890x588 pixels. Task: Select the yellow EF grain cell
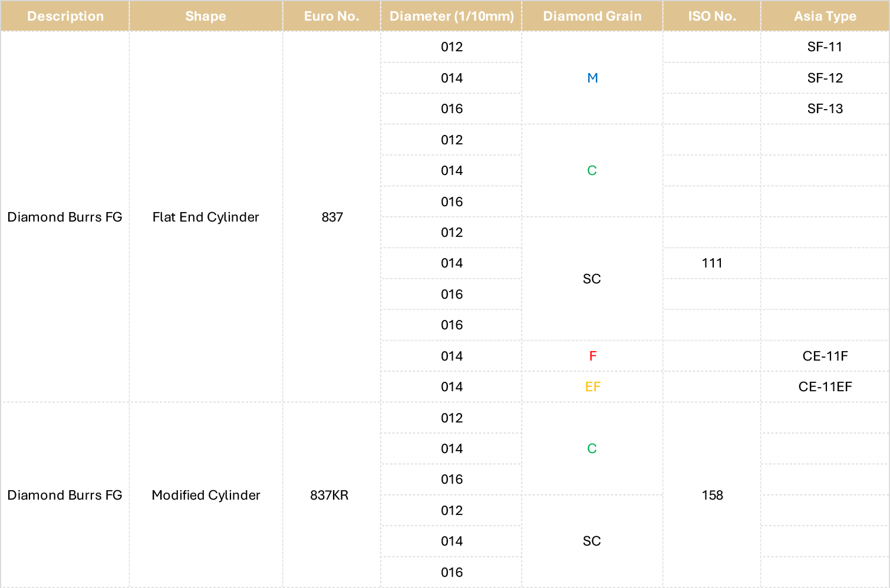tap(592, 387)
